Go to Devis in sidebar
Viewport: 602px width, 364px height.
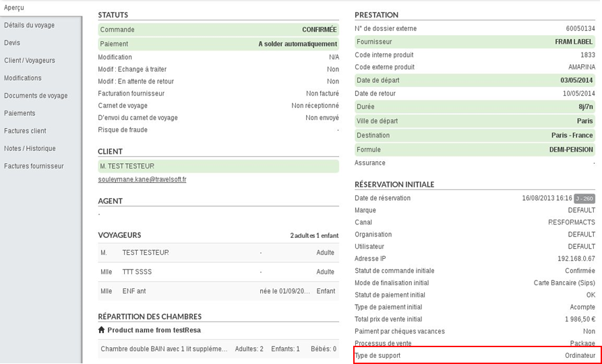click(x=13, y=43)
